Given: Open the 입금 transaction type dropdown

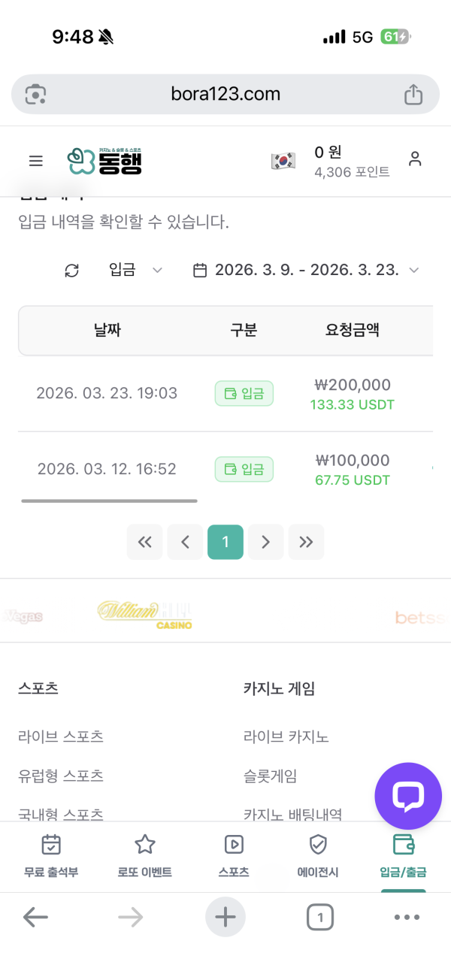Looking at the screenshot, I should [x=134, y=270].
